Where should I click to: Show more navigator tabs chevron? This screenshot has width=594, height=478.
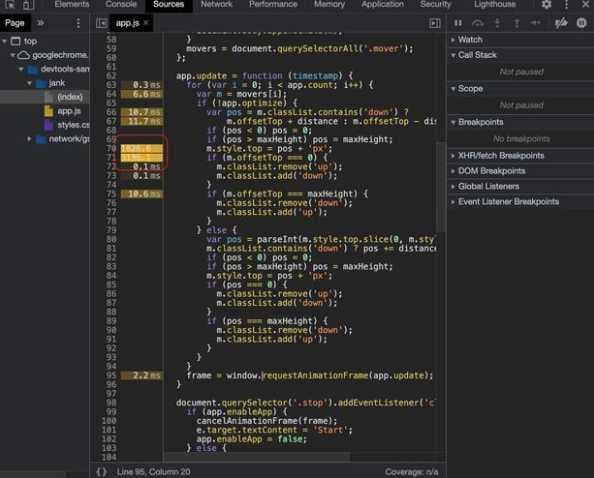click(40, 23)
